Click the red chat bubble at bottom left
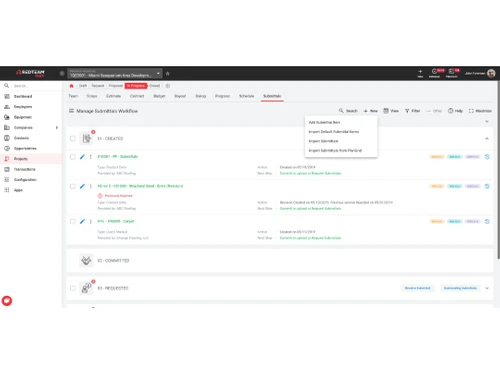The image size is (500, 375). click(7, 301)
